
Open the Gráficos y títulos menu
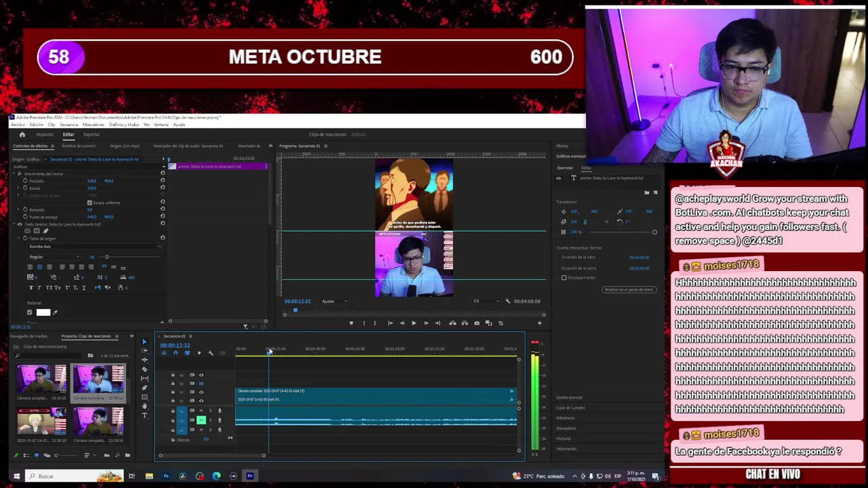[x=124, y=125]
